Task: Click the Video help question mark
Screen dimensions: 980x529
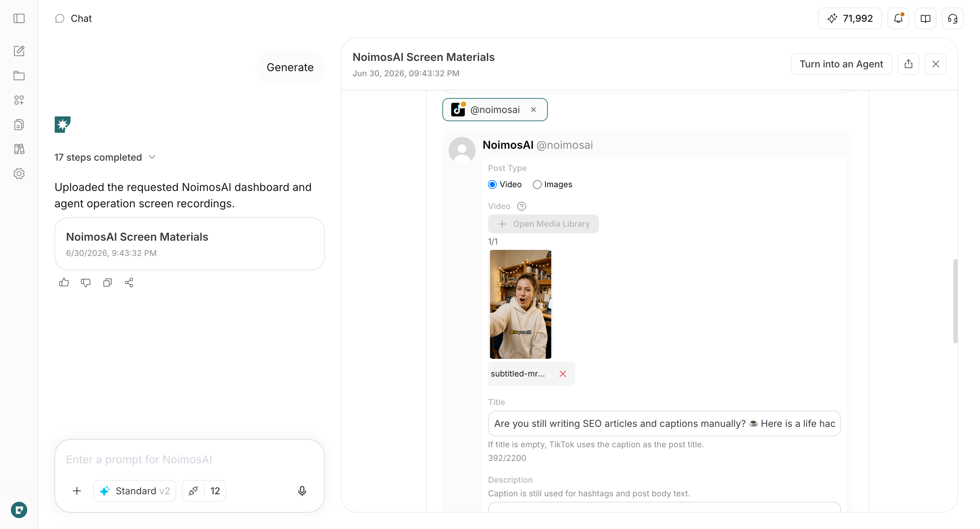Action: (522, 206)
